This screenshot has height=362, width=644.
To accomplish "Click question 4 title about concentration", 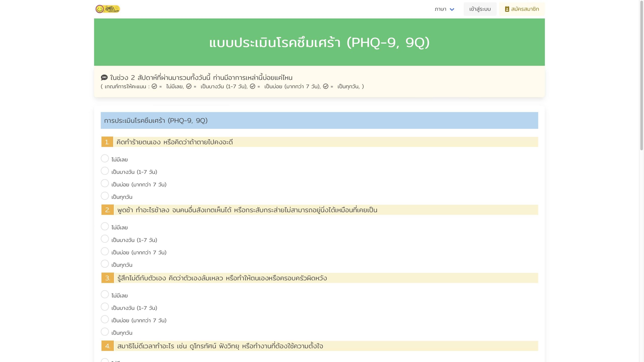I will 220,346.
